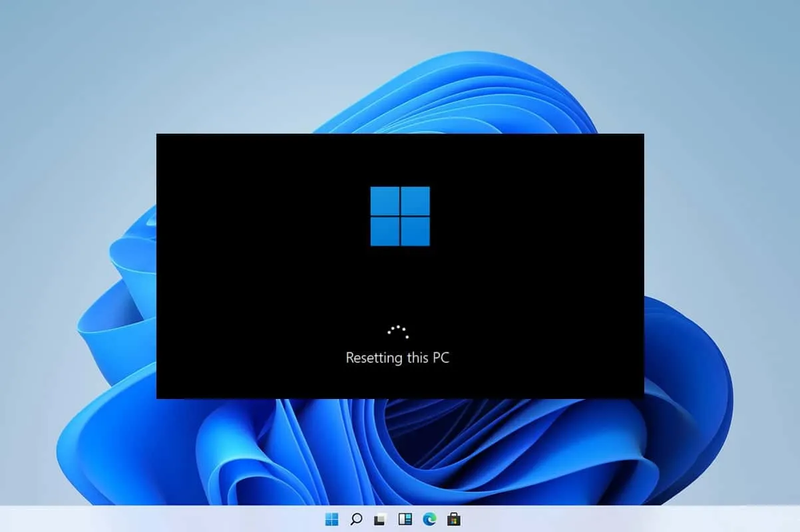Viewport: 800px width, 532px height.
Task: Open the Widgets panel
Action: click(405, 519)
